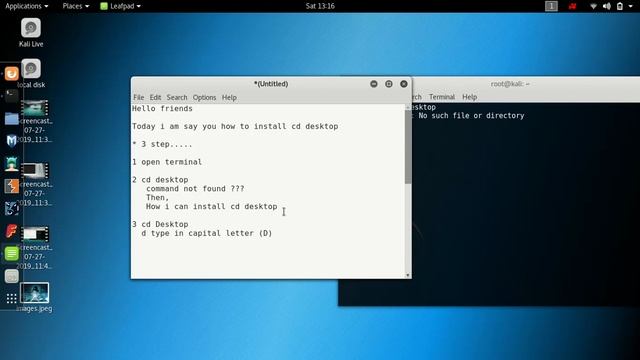640x360 pixels.
Task: Click the Sat 13:16 clock
Action: [x=320, y=6]
